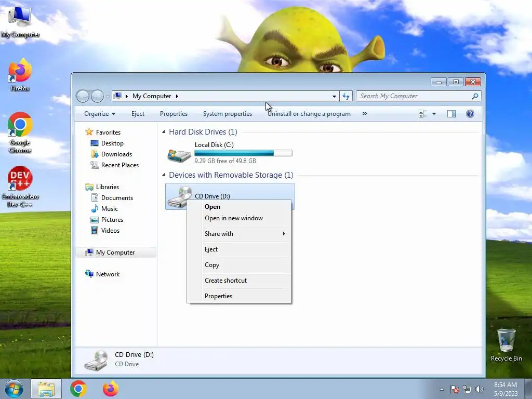Click the Back navigation arrow button

(83, 96)
